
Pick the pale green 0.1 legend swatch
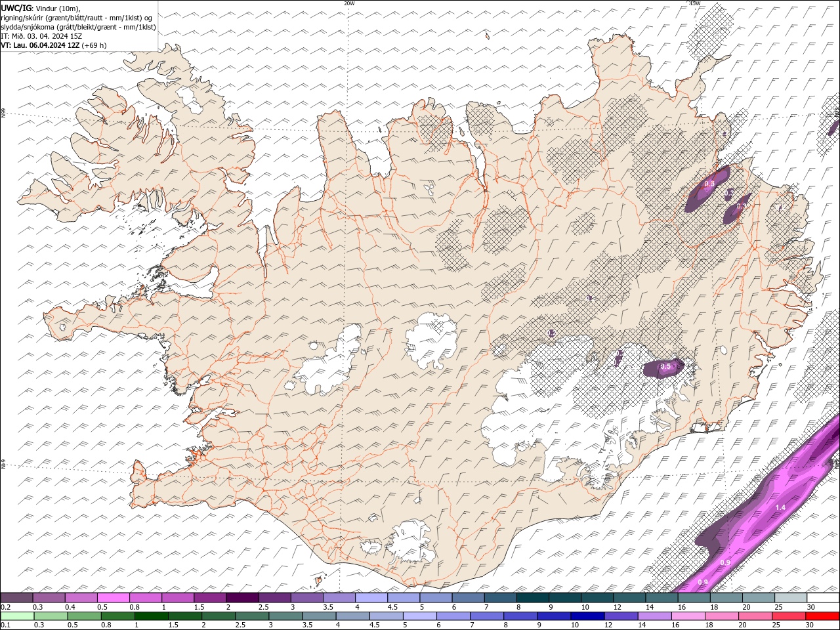pos(18,616)
